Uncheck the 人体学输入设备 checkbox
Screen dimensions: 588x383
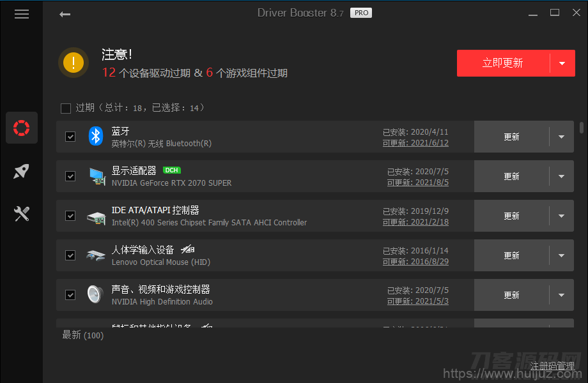[70, 255]
